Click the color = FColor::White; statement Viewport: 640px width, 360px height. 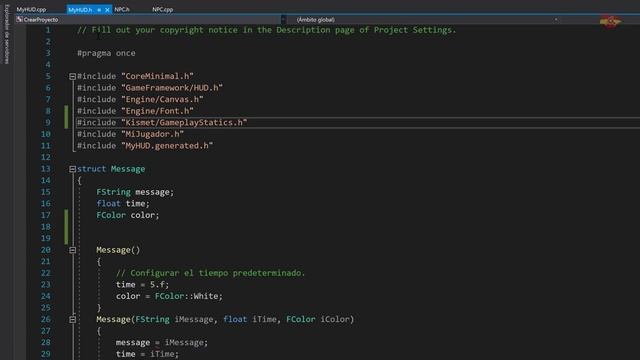pyautogui.click(x=169, y=296)
